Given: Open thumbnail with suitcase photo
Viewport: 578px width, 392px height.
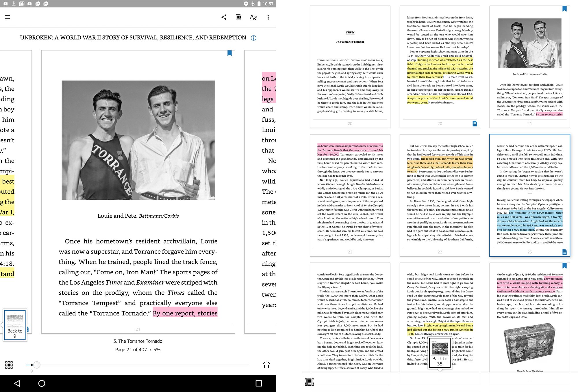Looking at the screenshot, I should pyautogui.click(x=529, y=318).
